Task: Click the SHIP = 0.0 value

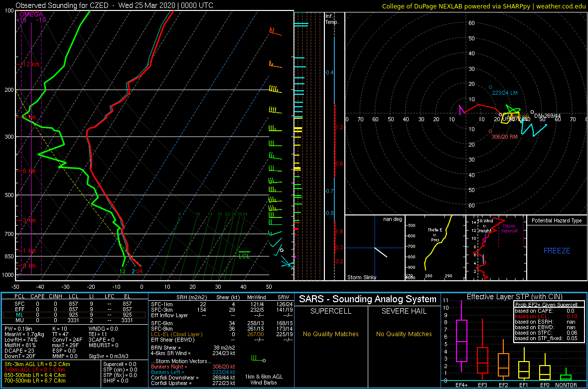Action: (x=115, y=380)
